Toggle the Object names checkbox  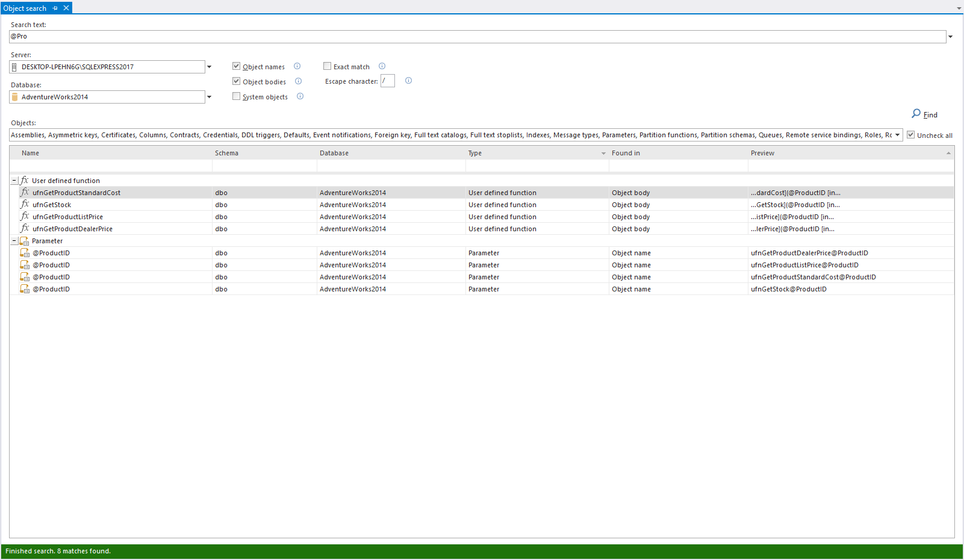tap(236, 66)
